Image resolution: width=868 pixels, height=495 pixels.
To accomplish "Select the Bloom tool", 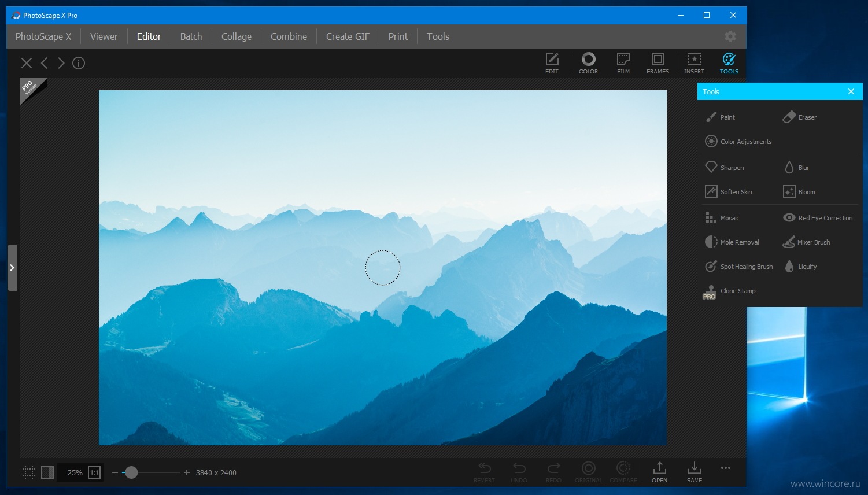I will [799, 192].
